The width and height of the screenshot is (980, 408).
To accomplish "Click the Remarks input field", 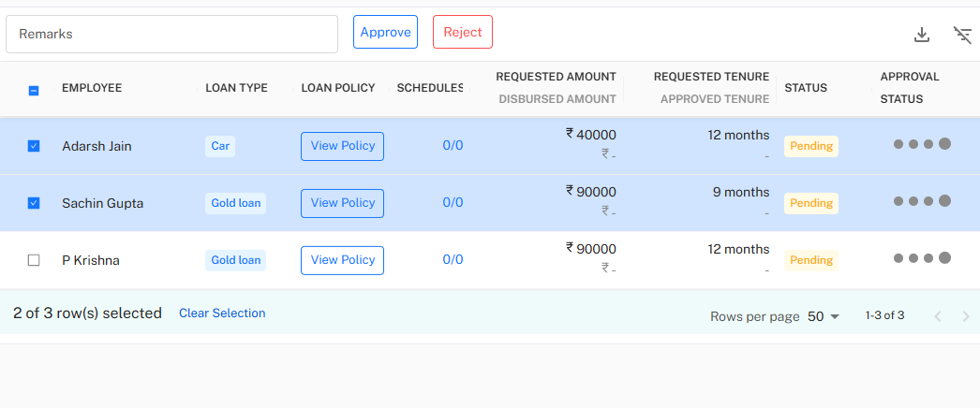I will [x=171, y=34].
